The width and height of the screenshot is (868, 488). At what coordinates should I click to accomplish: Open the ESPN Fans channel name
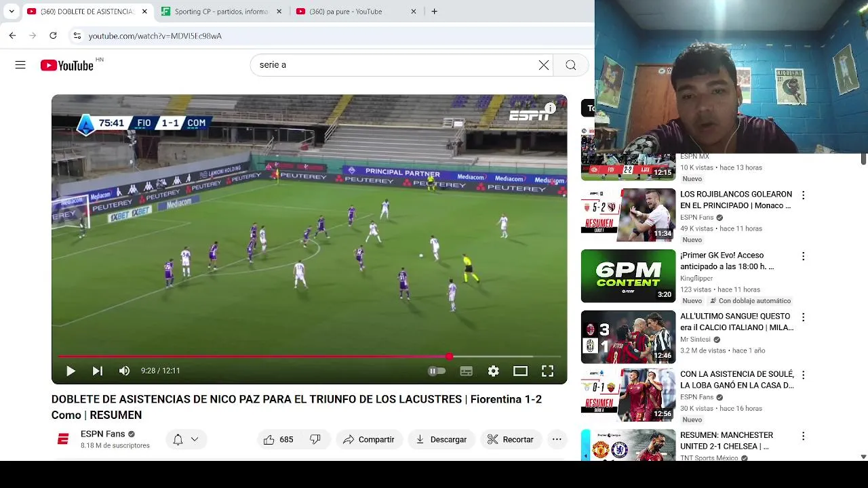[x=102, y=434]
